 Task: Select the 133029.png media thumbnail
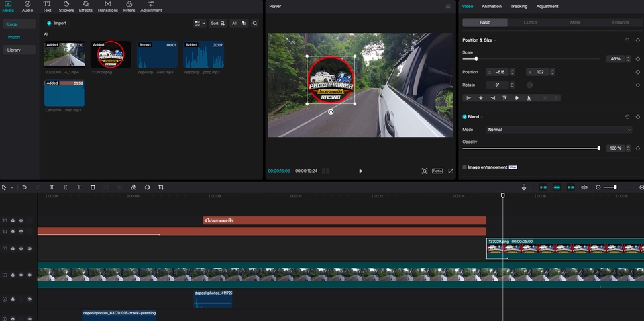point(111,54)
